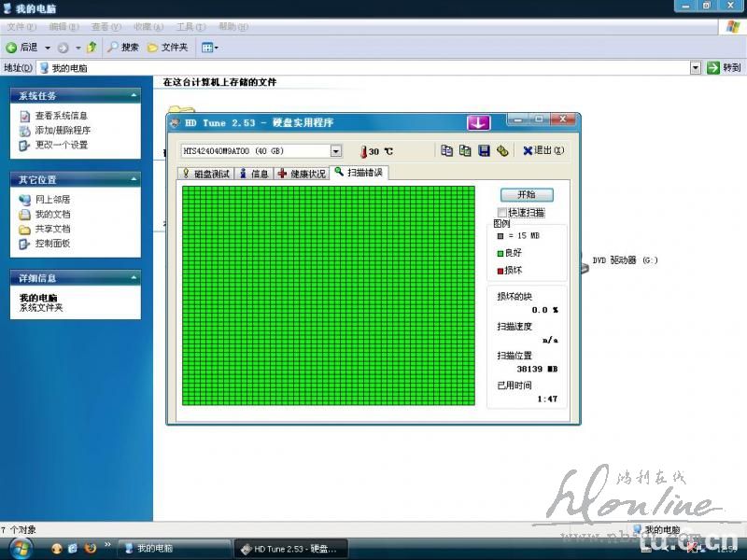Switch to the 磁盘测试 benchmark tab
747x560 pixels.
tap(206, 174)
